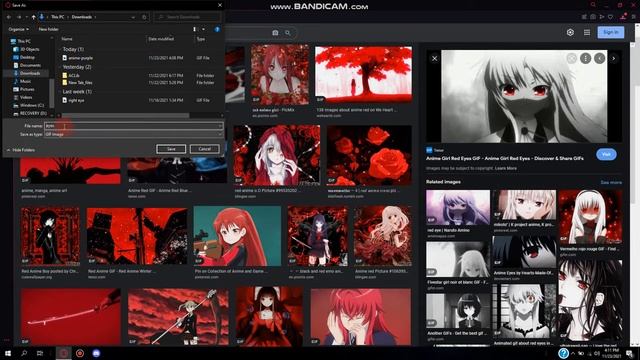Go forward in the Save As dialog

(x=19, y=17)
